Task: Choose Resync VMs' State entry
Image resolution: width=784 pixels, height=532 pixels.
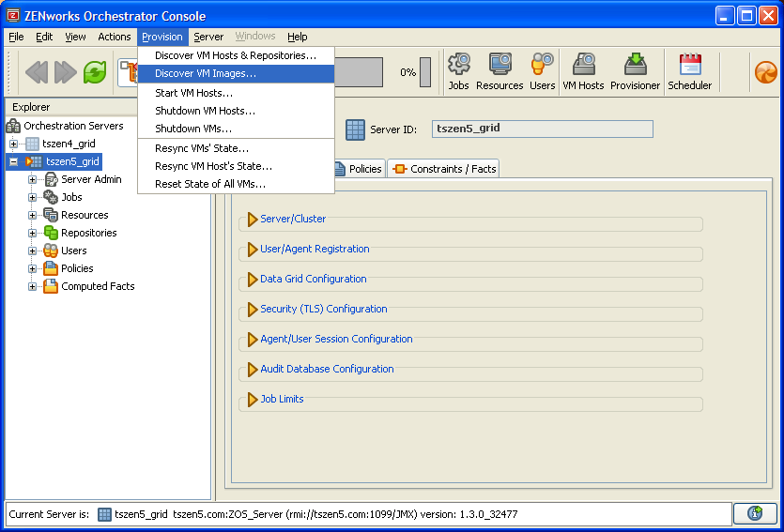Action: click(236, 148)
